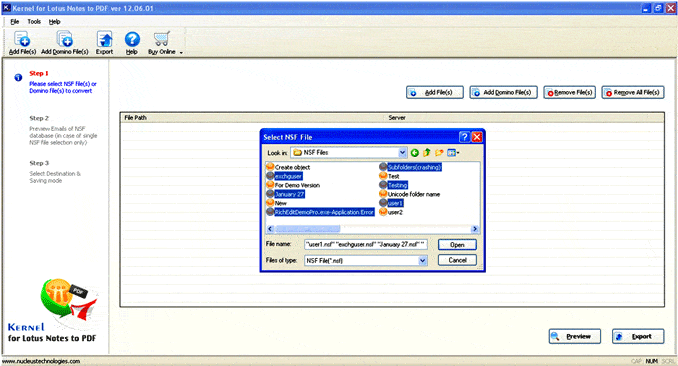
Task: Click the Create New Folder icon
Action: coord(439,152)
